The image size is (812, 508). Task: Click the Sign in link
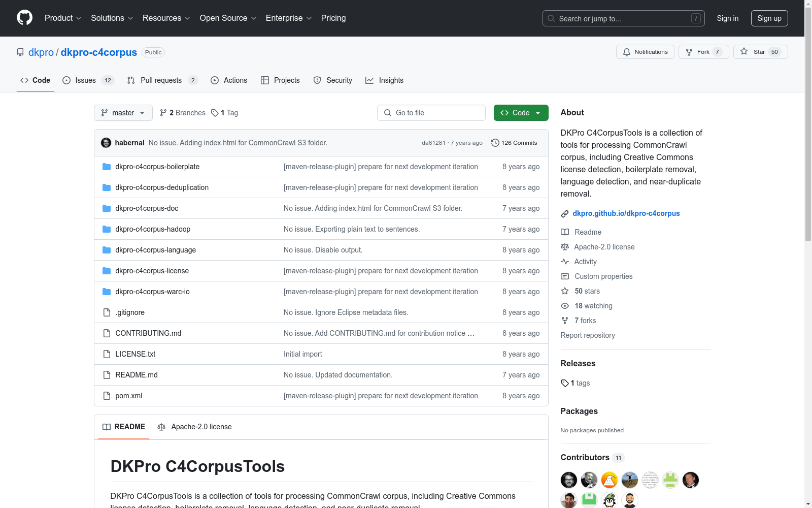tap(728, 18)
